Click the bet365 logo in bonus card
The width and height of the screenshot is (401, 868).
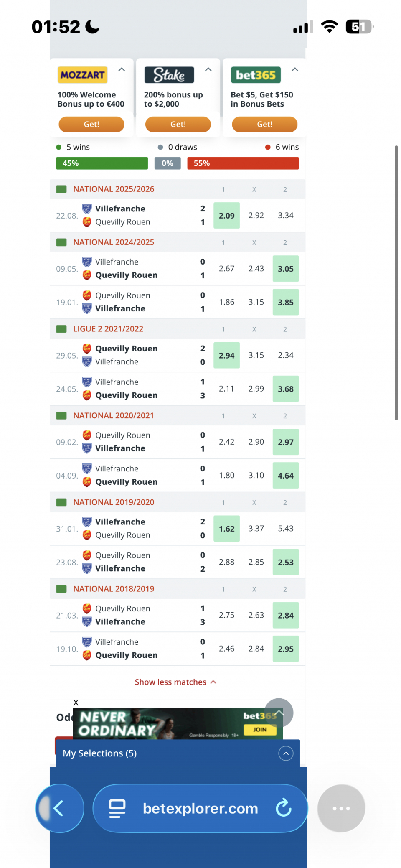pyautogui.click(x=256, y=75)
